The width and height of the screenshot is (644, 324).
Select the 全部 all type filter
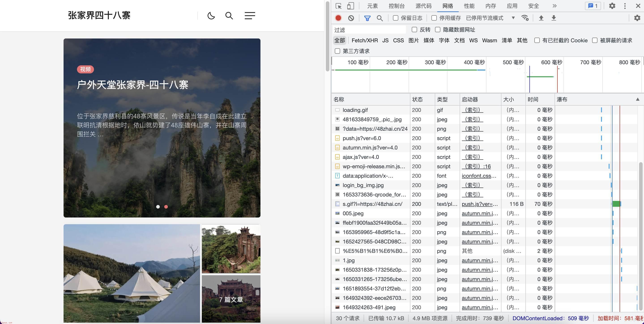point(339,40)
